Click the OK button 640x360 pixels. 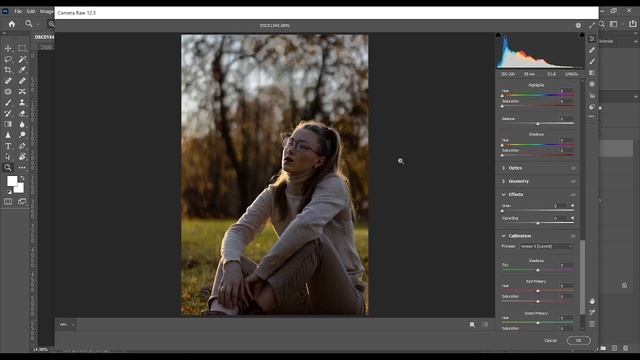[x=578, y=340]
